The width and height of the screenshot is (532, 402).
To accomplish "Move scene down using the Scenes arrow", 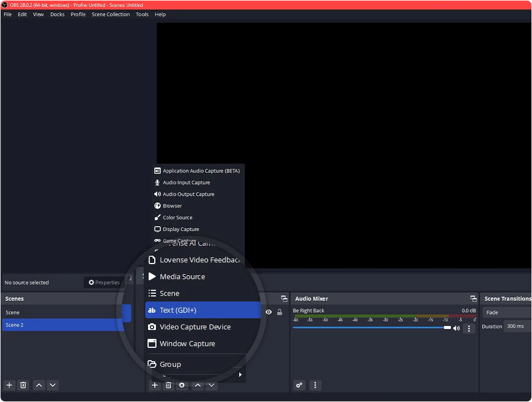I will point(53,385).
